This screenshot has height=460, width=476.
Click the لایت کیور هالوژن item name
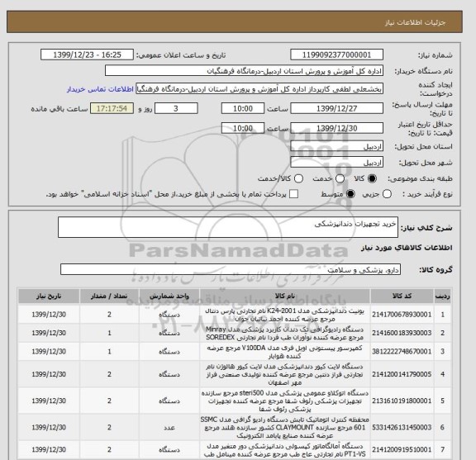tap(285, 375)
